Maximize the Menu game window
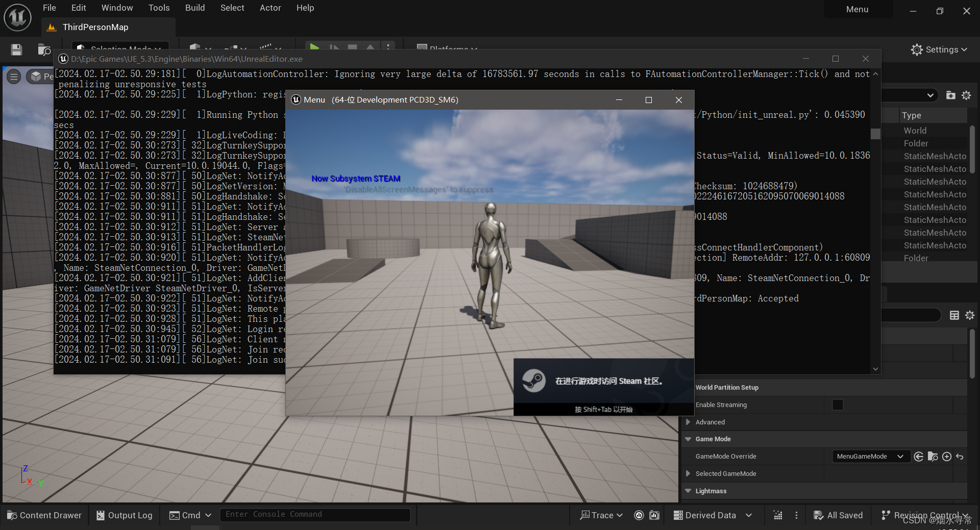980x530 pixels. click(649, 100)
